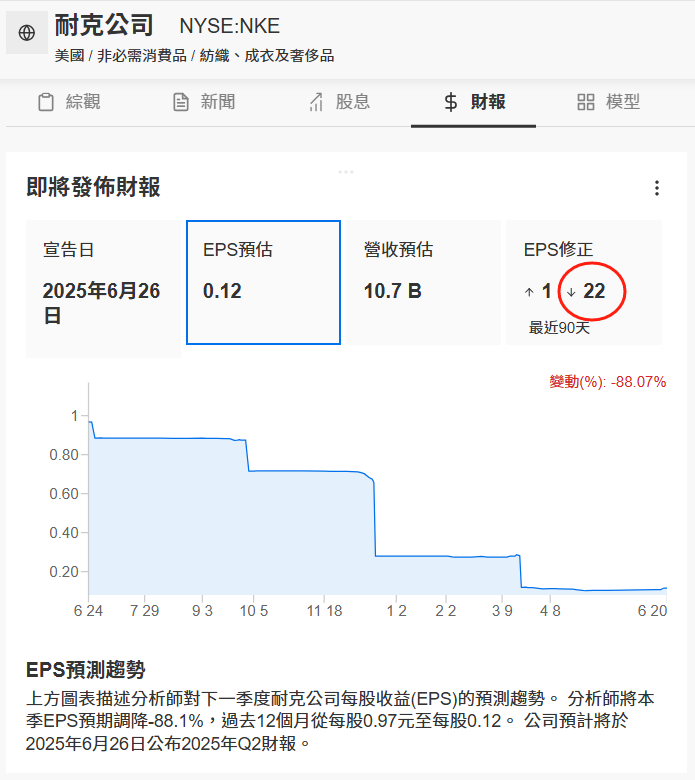Click the 6 24 date on chart axis

pyautogui.click(x=89, y=611)
